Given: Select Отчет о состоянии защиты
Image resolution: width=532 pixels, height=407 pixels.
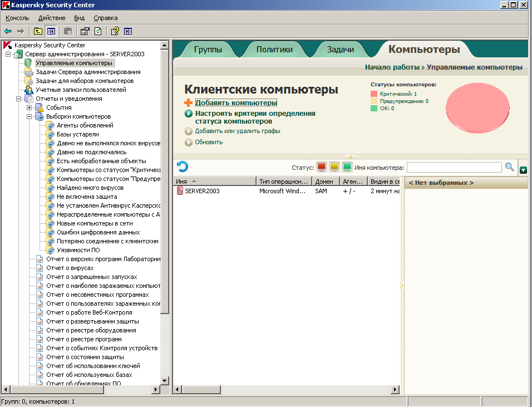Looking at the screenshot, I should (x=85, y=357).
